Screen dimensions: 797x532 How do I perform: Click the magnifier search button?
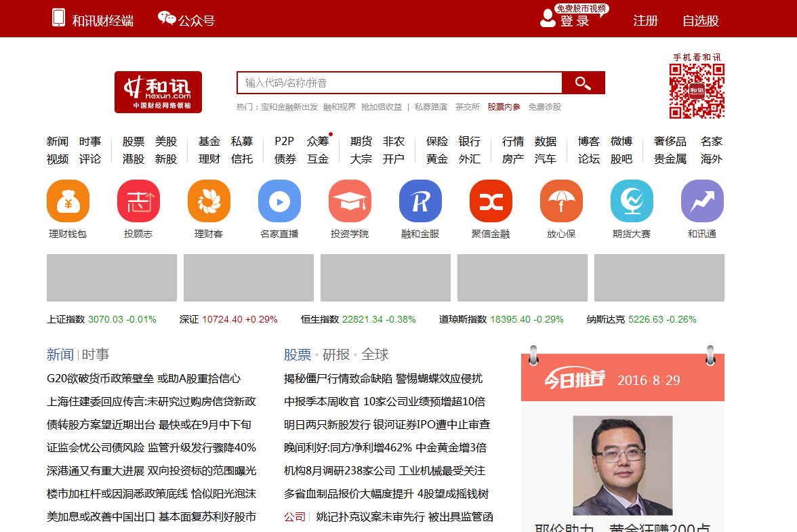tap(583, 83)
